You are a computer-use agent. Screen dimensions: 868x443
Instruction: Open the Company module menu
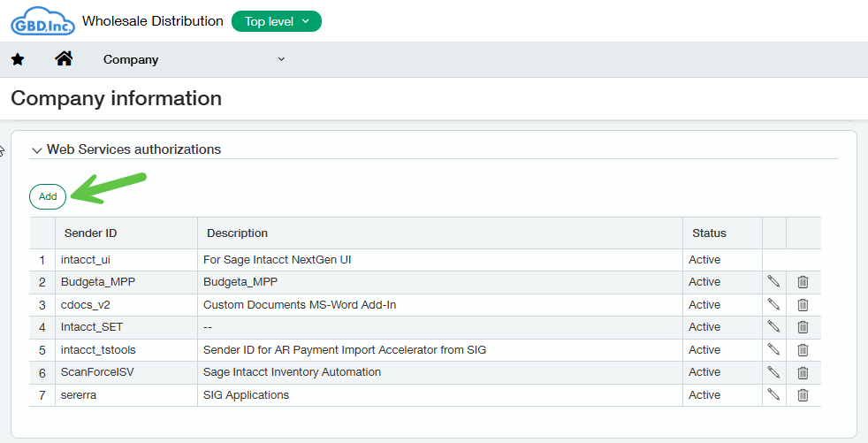[194, 59]
